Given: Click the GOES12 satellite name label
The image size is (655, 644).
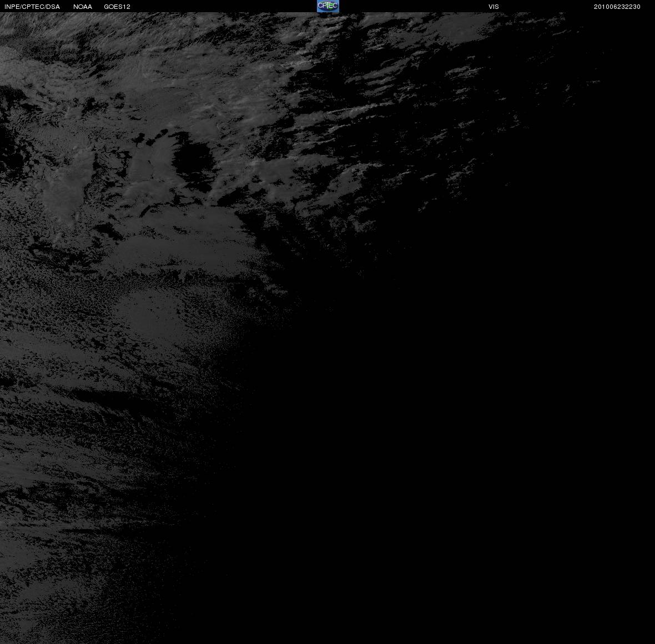Looking at the screenshot, I should (x=117, y=7).
